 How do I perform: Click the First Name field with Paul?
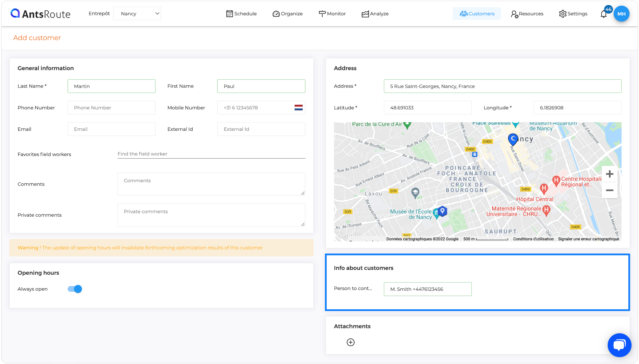[x=261, y=86]
